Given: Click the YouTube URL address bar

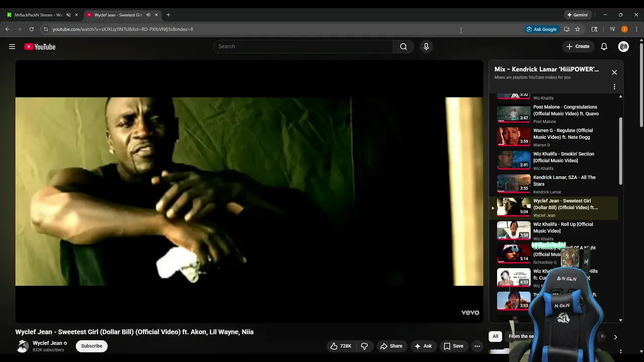Looking at the screenshot, I should (282, 29).
